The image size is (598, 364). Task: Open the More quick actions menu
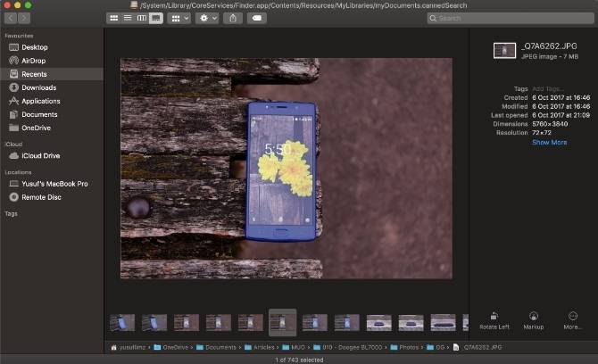(572, 320)
